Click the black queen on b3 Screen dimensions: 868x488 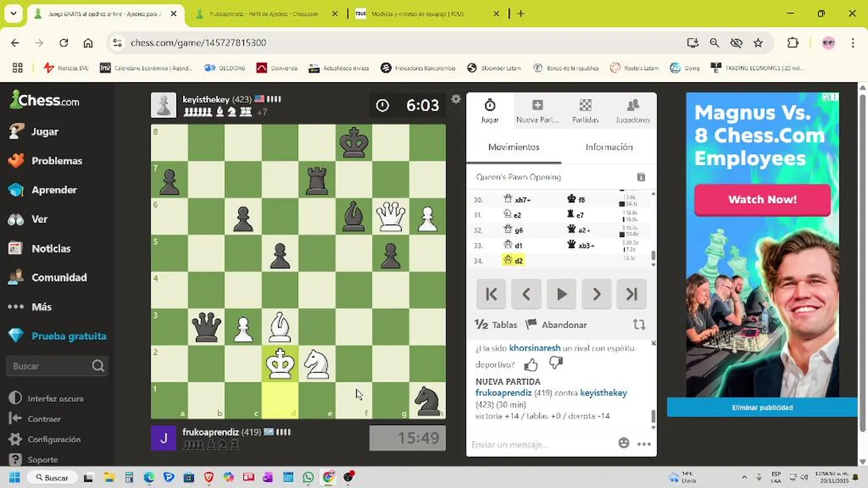click(x=206, y=327)
